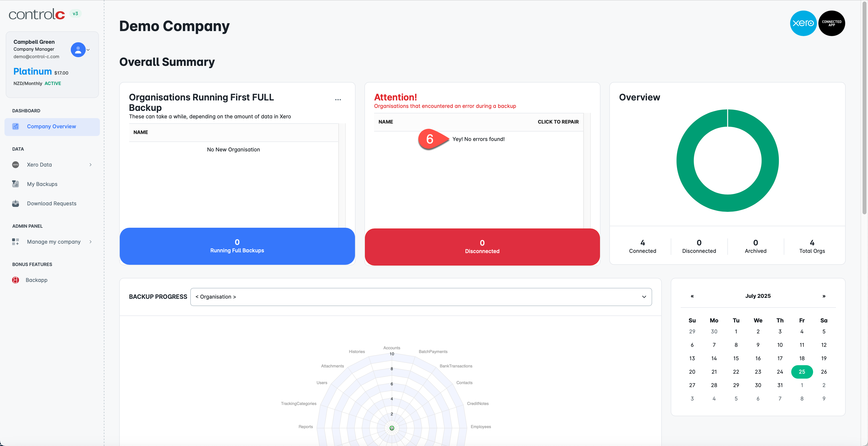Image resolution: width=868 pixels, height=446 pixels.
Task: Click the Histories radar axis label
Action: click(x=356, y=352)
